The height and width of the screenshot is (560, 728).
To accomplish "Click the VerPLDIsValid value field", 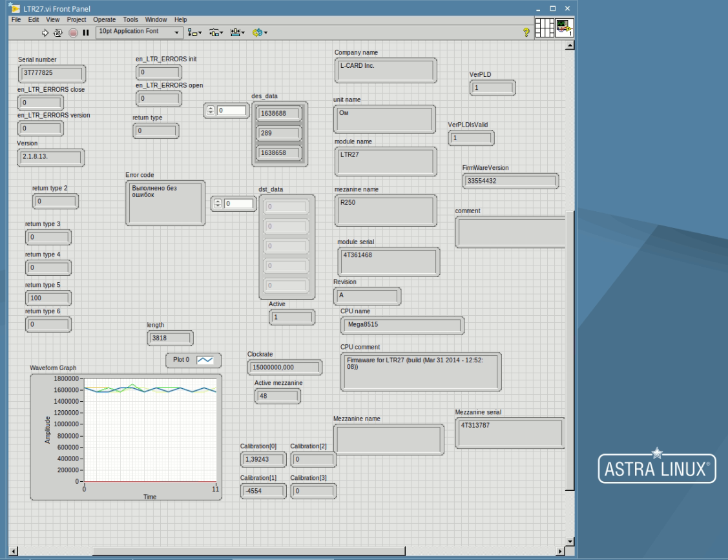I will (472, 138).
